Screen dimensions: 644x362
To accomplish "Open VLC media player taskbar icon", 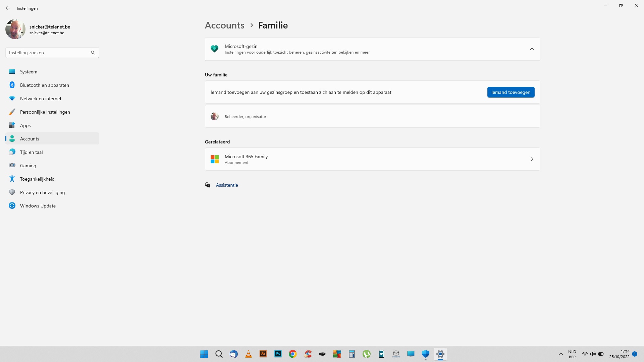I will (249, 354).
